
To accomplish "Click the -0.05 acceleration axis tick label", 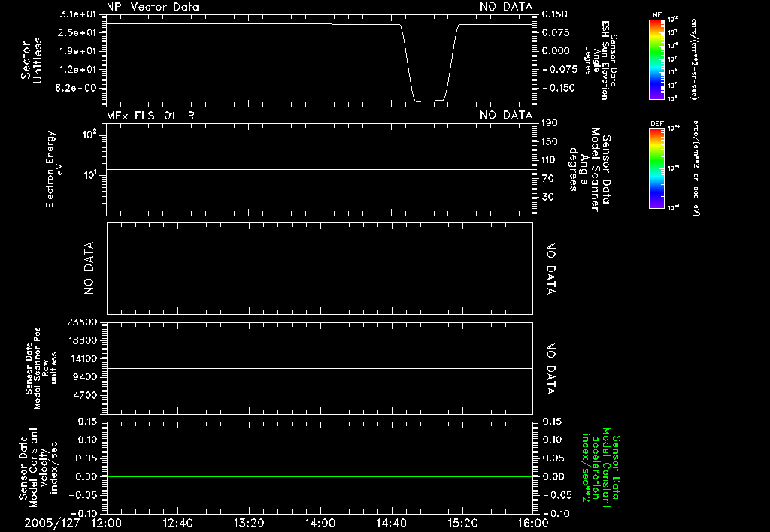I will (x=557, y=495).
